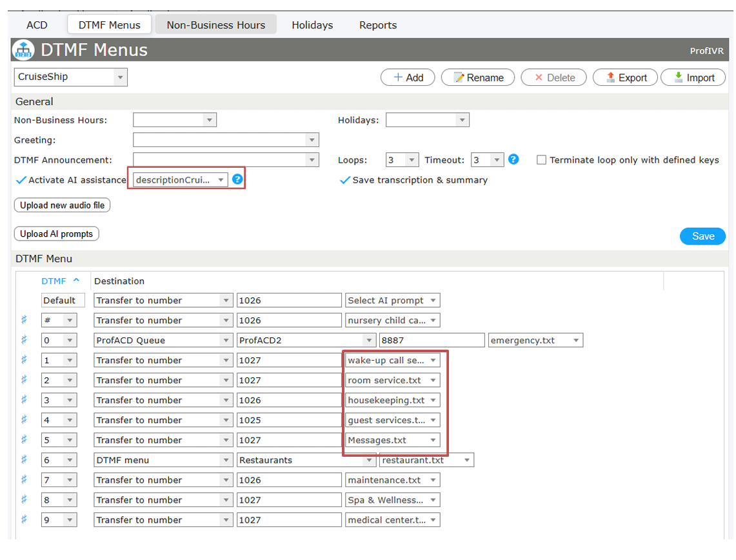736x560 pixels.
Task: Switch to the DTMF Menus tab
Action: click(x=110, y=25)
